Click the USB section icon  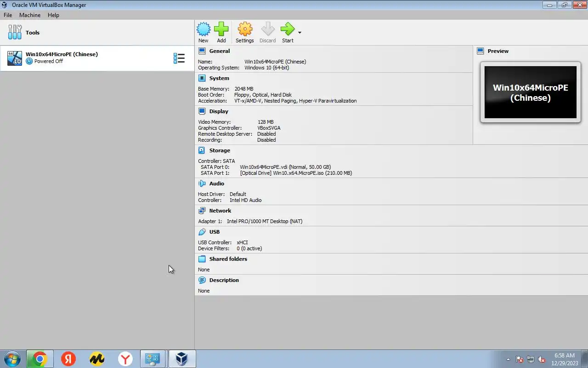202,232
